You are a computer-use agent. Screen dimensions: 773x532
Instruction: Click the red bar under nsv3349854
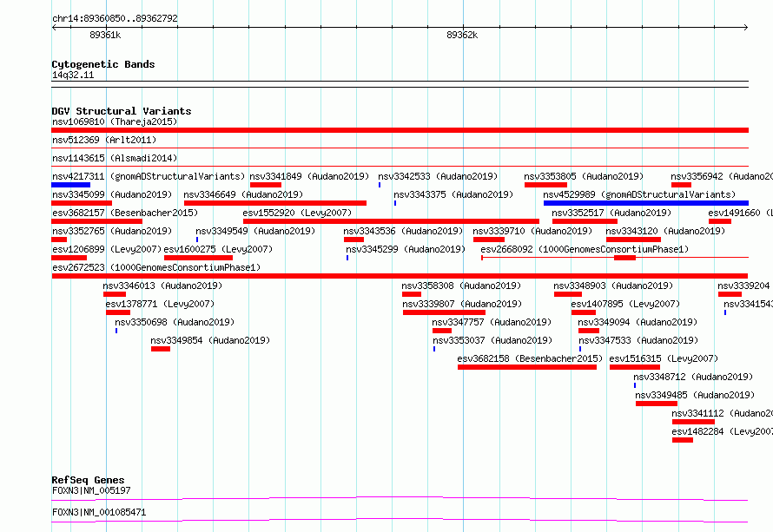coord(161,349)
